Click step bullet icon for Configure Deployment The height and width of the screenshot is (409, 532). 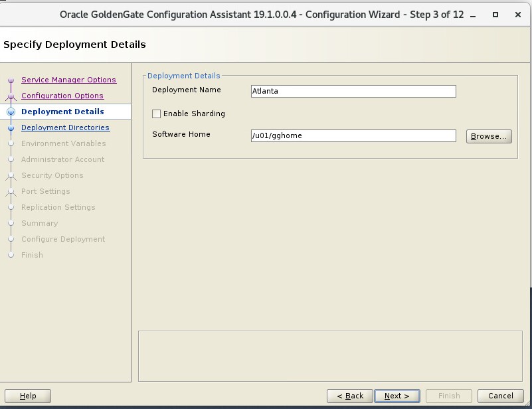11,239
